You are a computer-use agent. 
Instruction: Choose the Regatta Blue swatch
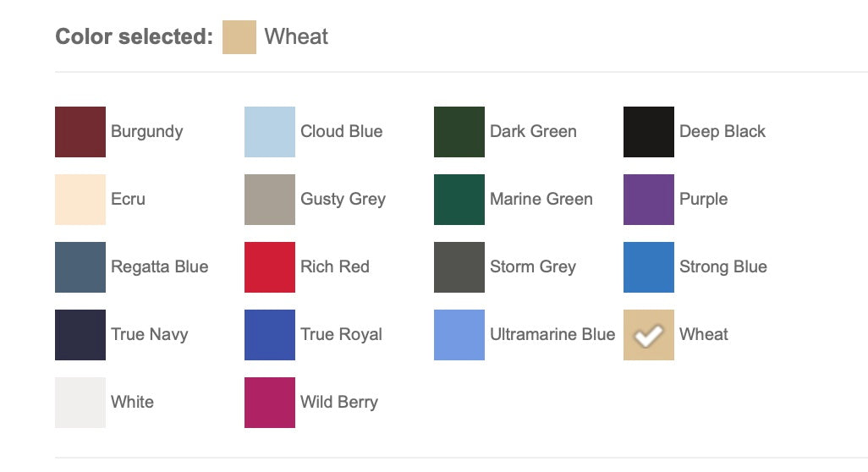click(x=80, y=267)
